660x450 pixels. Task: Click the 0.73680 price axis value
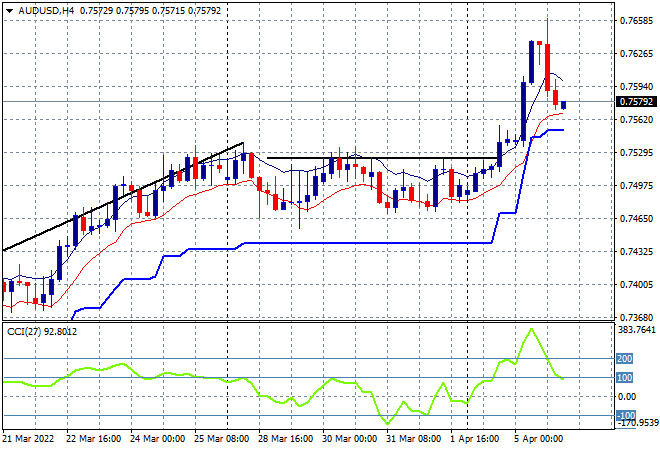(636, 317)
